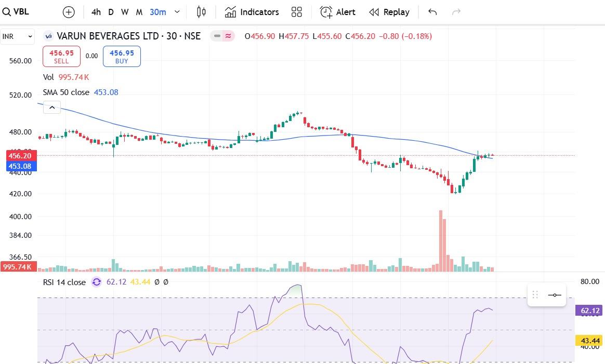
Task: Click the compare/add symbol plus icon
Action: coord(69,12)
